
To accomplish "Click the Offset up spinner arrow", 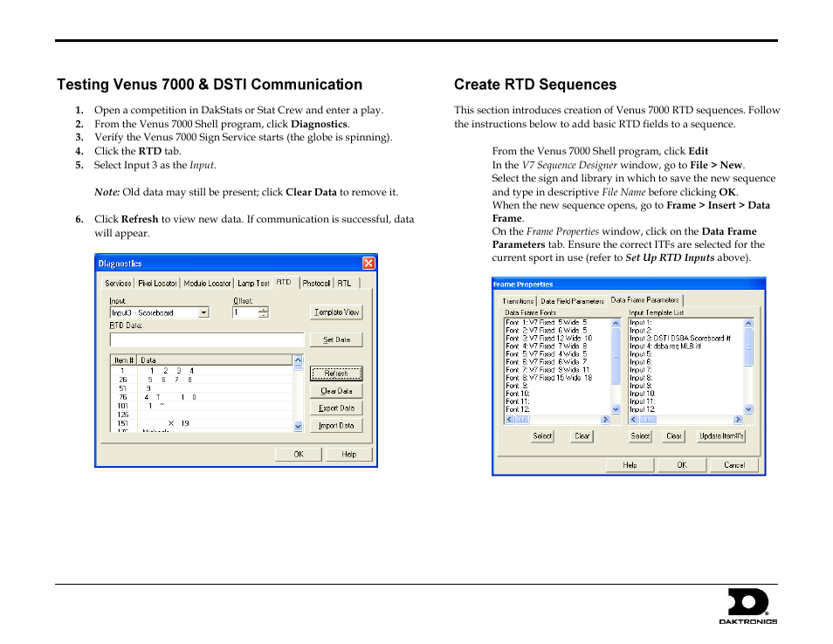I will coord(262,309).
